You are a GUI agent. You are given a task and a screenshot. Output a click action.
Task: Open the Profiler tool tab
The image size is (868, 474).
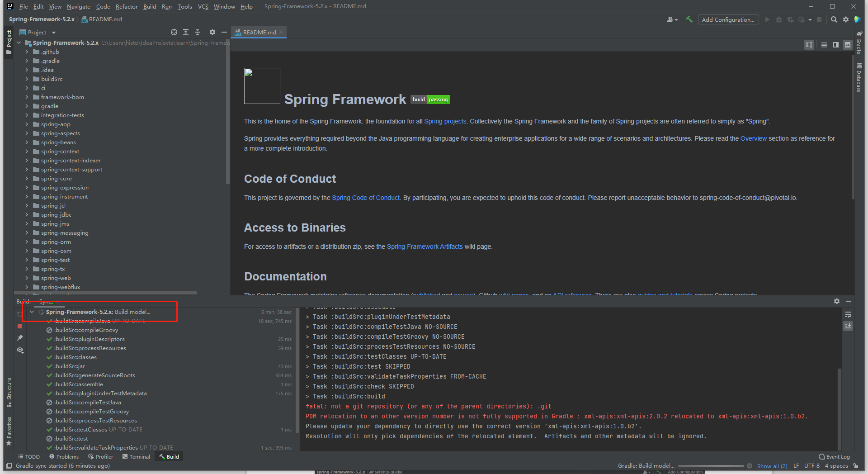100,456
